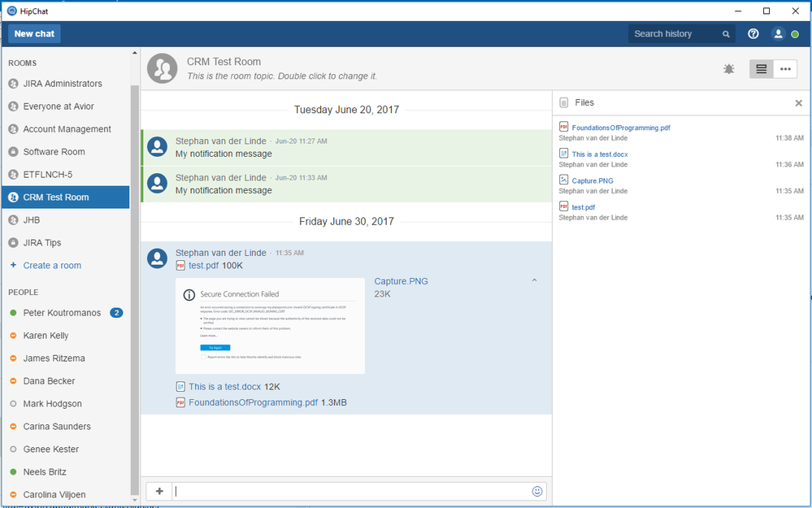Click PDF icon beside FoundationsOfProgramming.pdf in chat
The width and height of the screenshot is (812, 508).
(x=180, y=402)
